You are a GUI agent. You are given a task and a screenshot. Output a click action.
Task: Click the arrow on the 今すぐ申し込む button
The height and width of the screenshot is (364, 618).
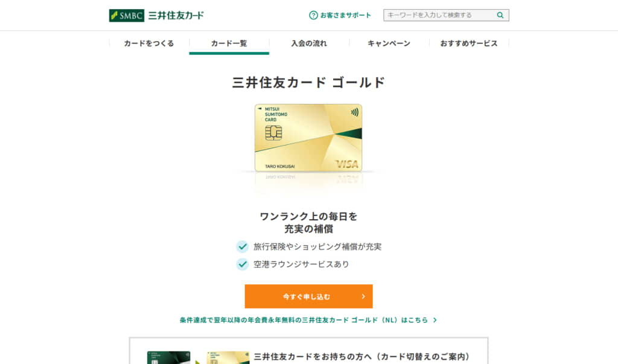point(363,296)
